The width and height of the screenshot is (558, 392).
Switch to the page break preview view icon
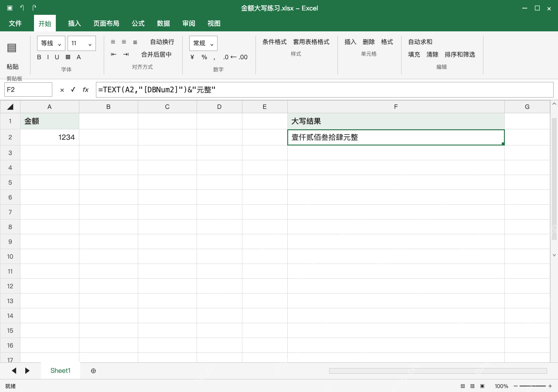[x=482, y=386]
